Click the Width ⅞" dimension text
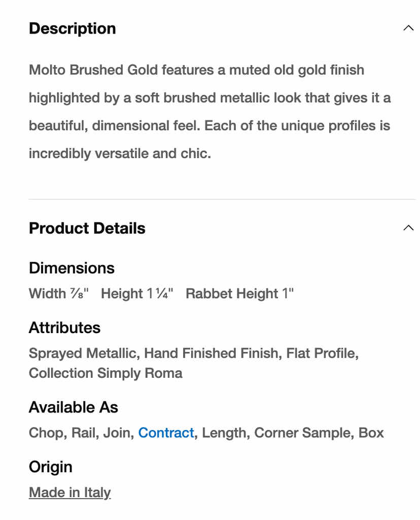 59,294
